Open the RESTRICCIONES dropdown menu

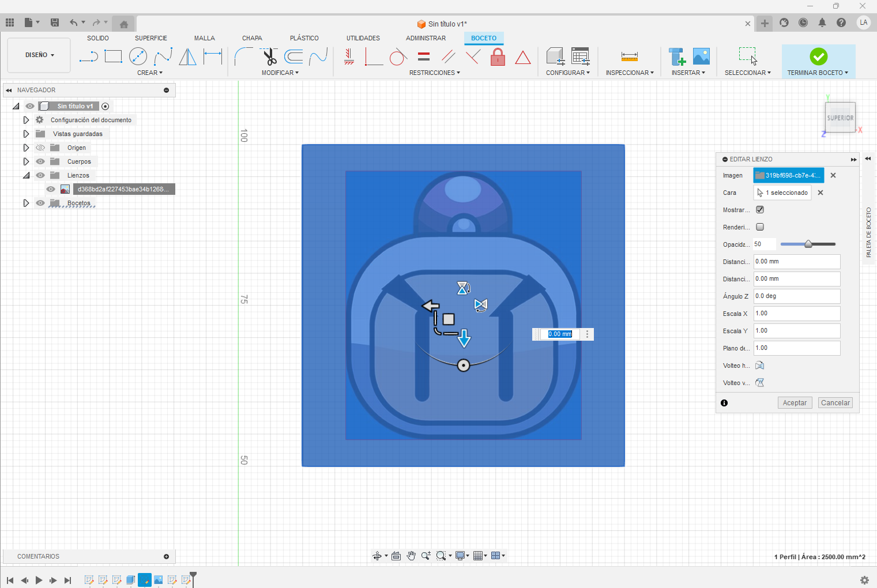coord(435,73)
